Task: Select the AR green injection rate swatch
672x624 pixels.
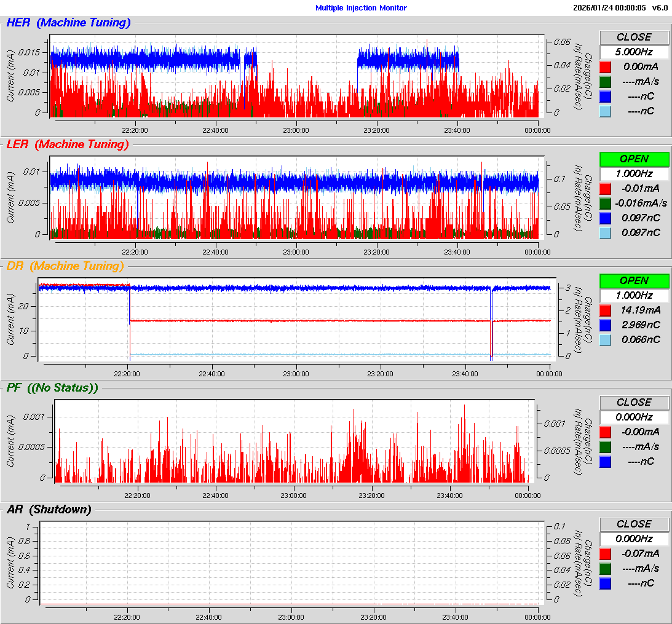Action: pyautogui.click(x=605, y=569)
